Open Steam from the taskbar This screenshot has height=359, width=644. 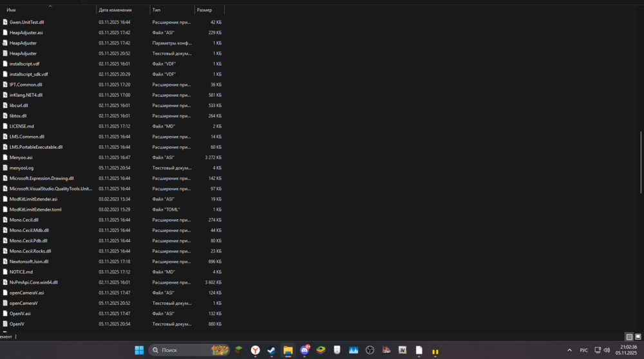pyautogui.click(x=272, y=350)
